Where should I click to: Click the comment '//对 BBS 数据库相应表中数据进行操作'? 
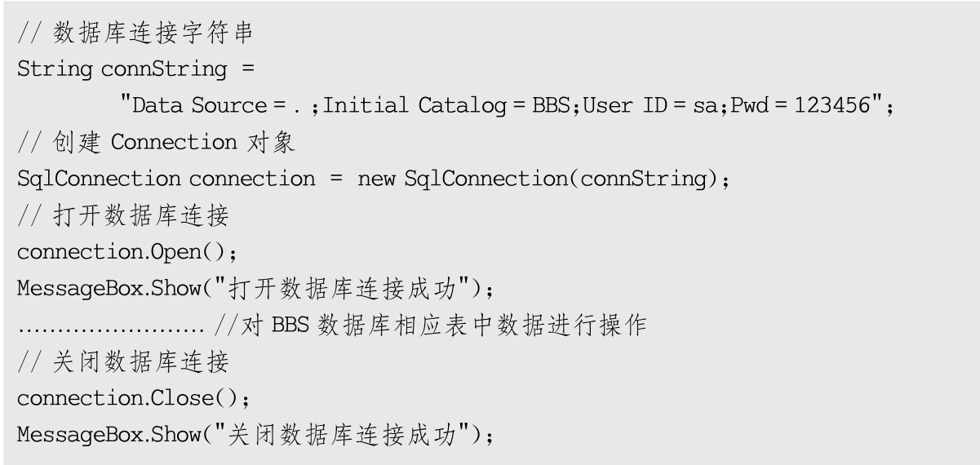click(431, 326)
